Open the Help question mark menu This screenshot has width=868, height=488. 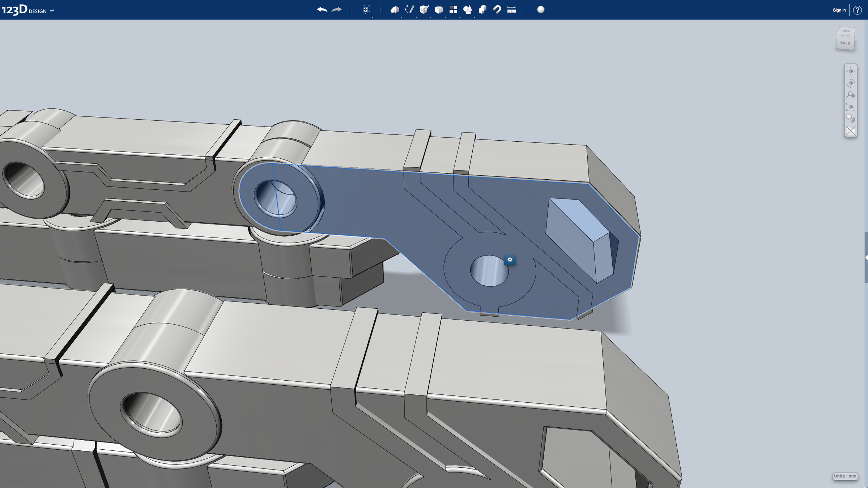(857, 10)
